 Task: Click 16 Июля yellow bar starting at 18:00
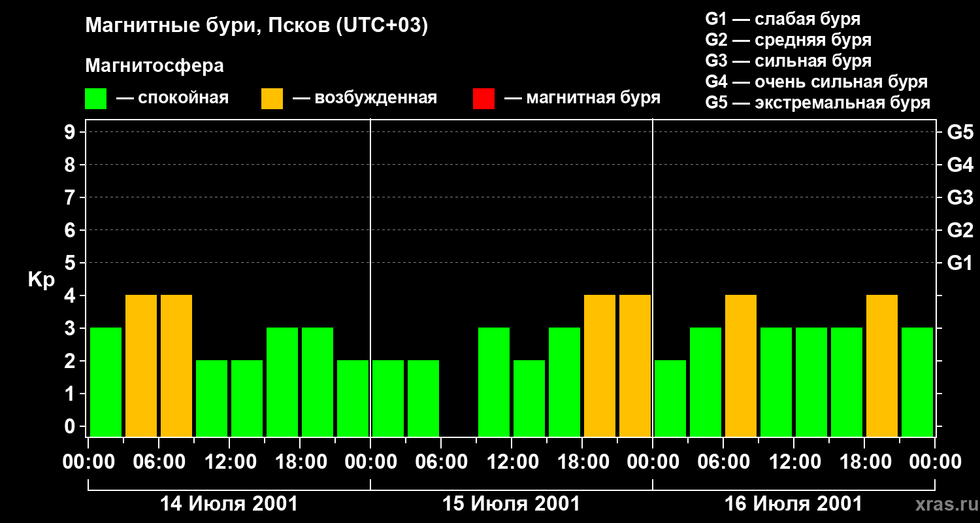pos(882,365)
